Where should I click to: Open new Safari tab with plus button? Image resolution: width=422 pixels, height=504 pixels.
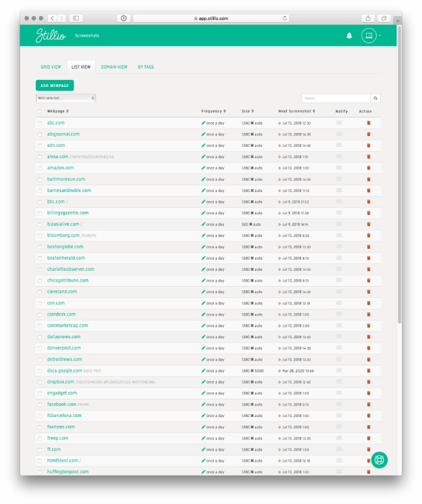point(397,21)
